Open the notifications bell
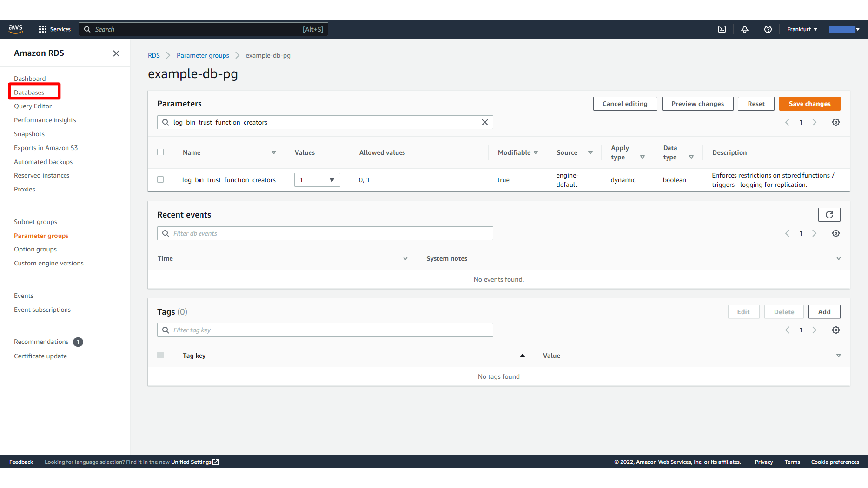Screen dimensions: 868x488 745,29
